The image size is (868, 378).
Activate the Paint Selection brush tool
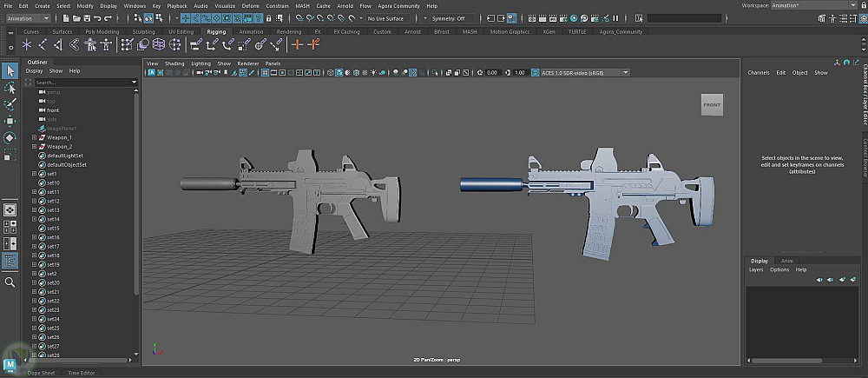tap(10, 104)
